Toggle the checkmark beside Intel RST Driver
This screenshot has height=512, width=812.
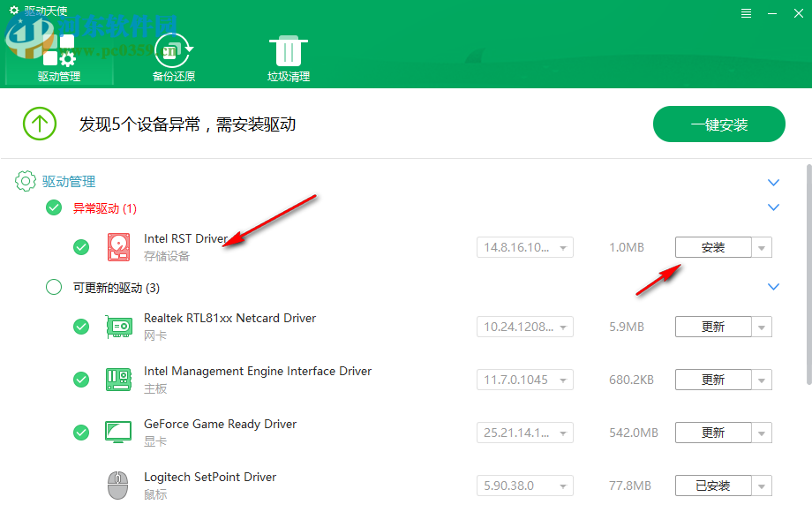point(81,247)
